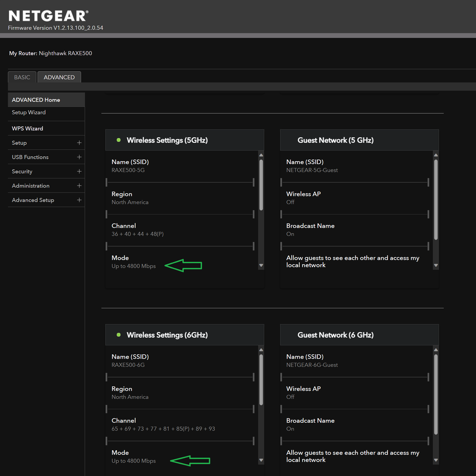Expand Administration menu plus icon
This screenshot has width=476, height=476.
pyautogui.click(x=79, y=186)
